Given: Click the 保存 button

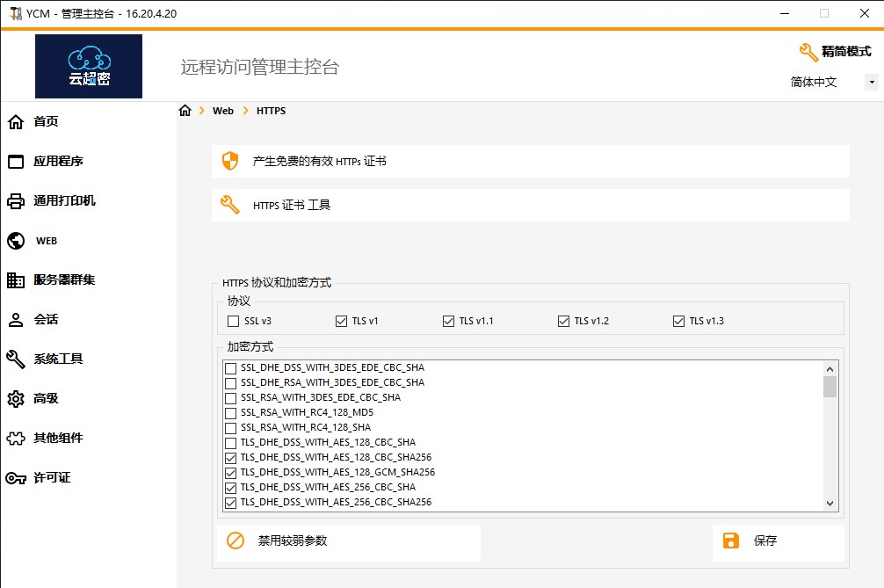Looking at the screenshot, I should (779, 541).
